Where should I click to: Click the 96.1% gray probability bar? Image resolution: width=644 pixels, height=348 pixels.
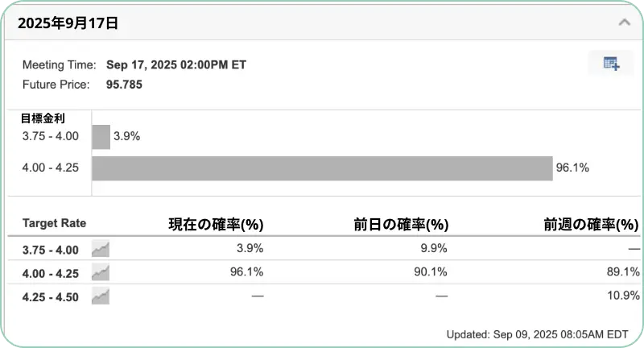[322, 168]
